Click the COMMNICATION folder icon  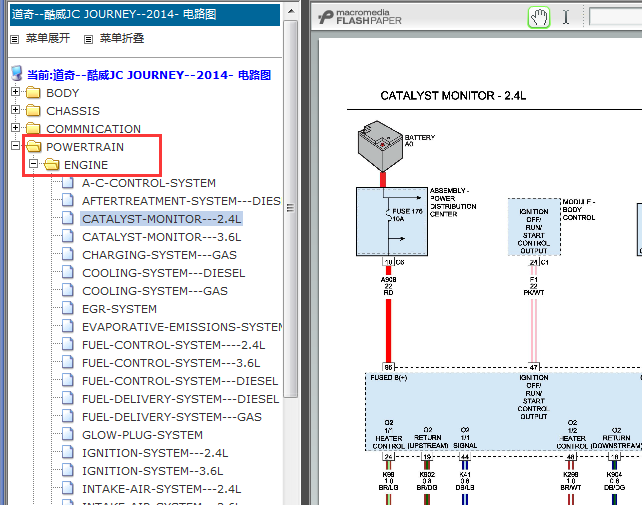(x=33, y=129)
